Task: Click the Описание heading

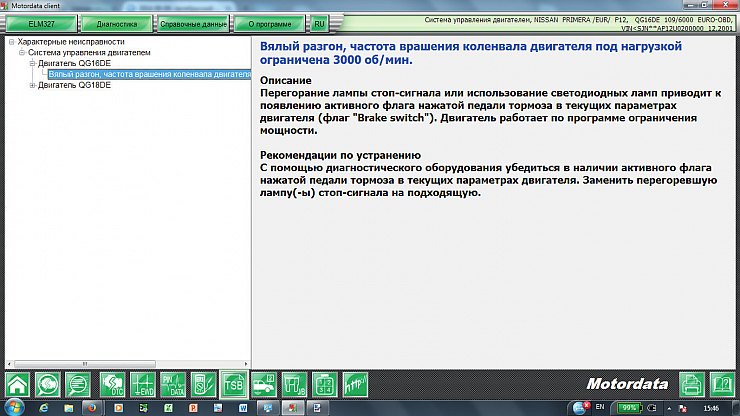Action: coord(286,80)
